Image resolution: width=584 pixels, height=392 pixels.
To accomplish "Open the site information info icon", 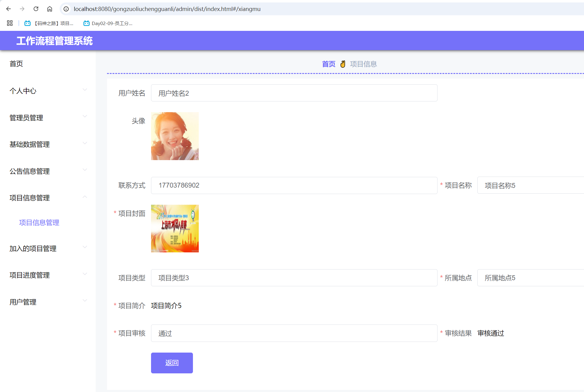I will click(x=66, y=9).
